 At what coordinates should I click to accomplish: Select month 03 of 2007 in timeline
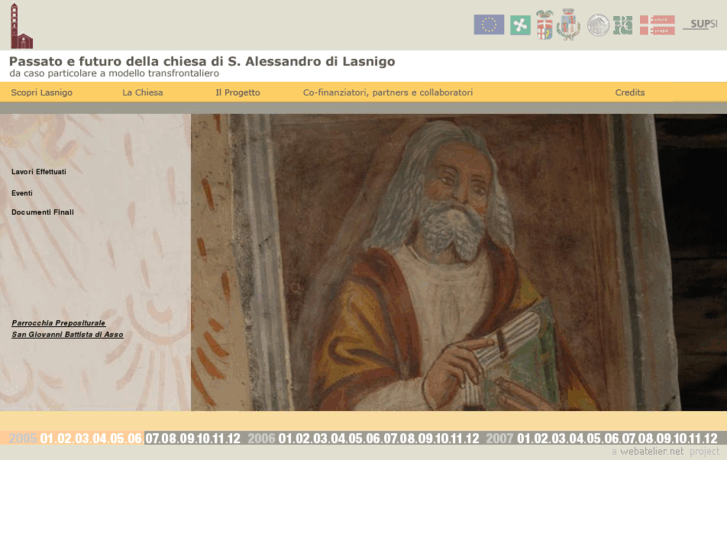tap(559, 438)
